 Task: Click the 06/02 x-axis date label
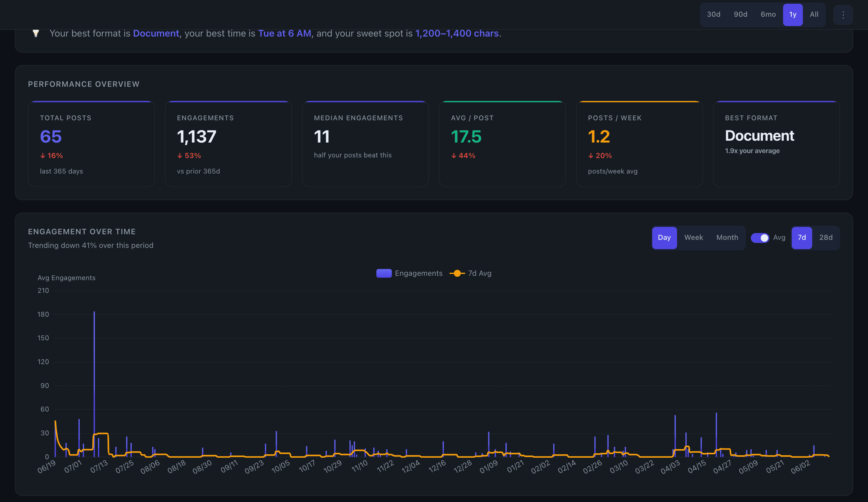(800, 467)
